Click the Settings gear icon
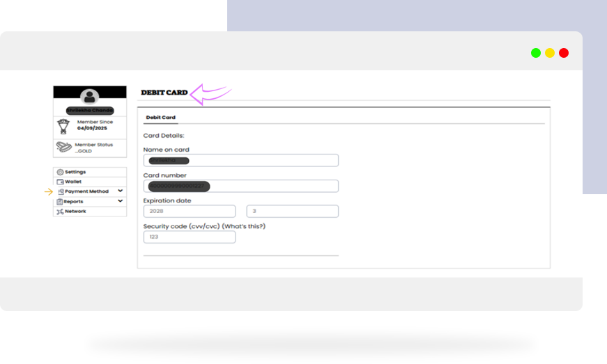 click(60, 172)
